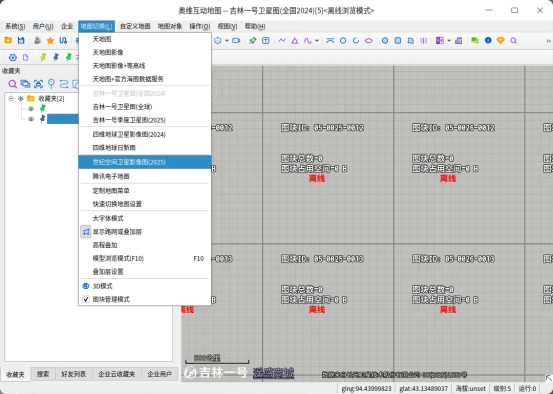553x394 pixels.
Task: Click the orange new folder toolbar icon
Action: 8,41
